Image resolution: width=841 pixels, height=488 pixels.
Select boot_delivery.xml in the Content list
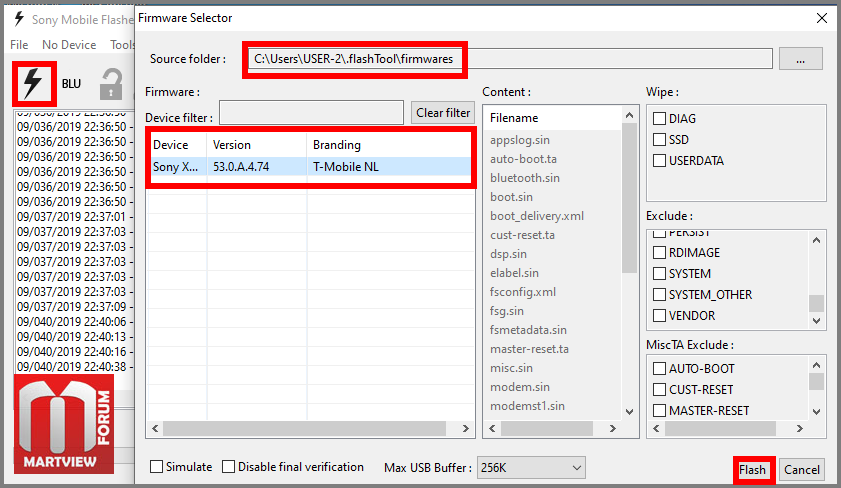pyautogui.click(x=537, y=216)
